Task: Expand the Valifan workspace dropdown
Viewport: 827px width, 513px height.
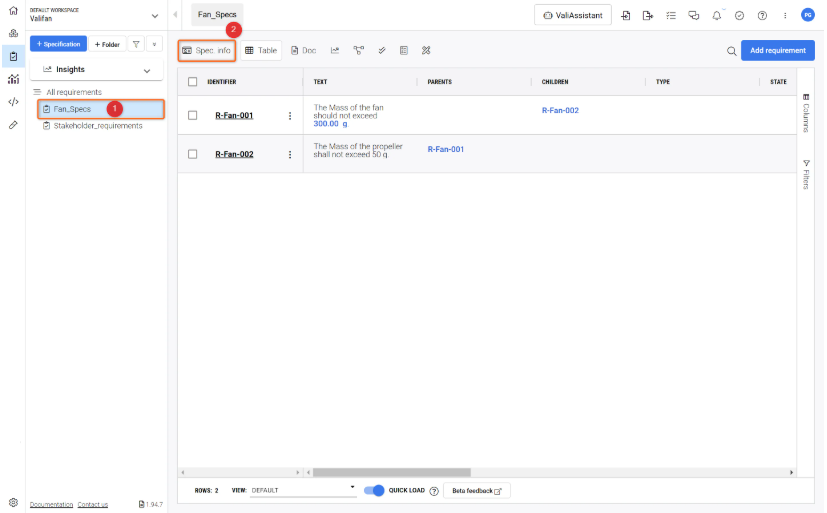Action: click(155, 16)
